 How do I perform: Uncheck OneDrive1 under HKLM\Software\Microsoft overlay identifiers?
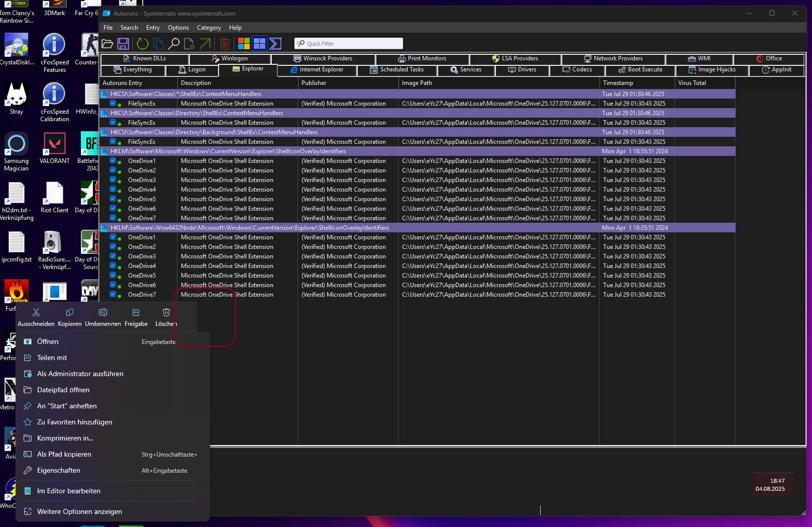point(113,160)
